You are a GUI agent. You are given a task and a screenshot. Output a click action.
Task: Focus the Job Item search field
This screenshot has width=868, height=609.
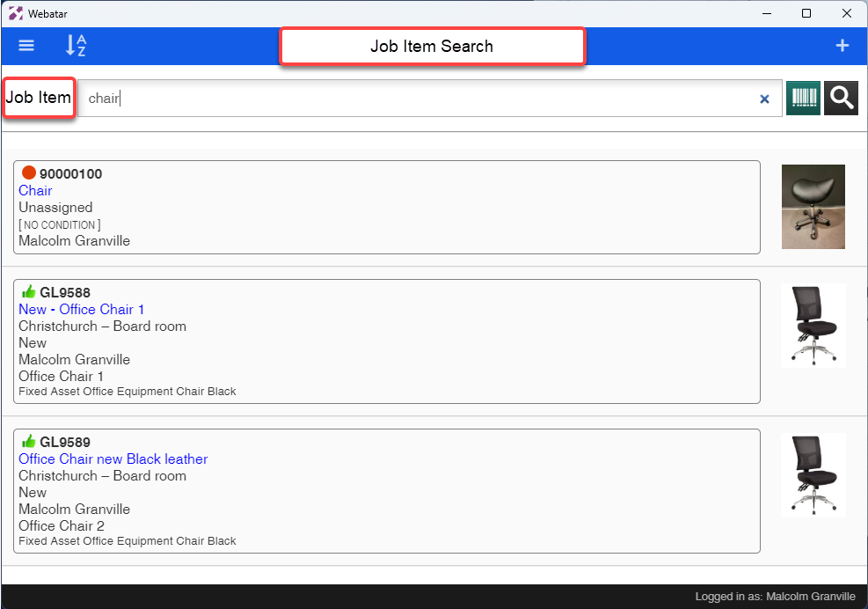429,98
